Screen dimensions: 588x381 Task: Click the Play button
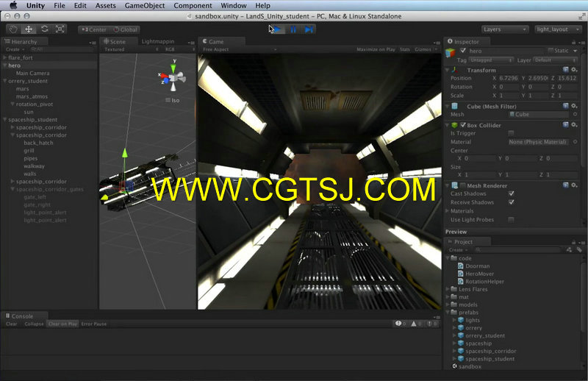click(x=278, y=29)
